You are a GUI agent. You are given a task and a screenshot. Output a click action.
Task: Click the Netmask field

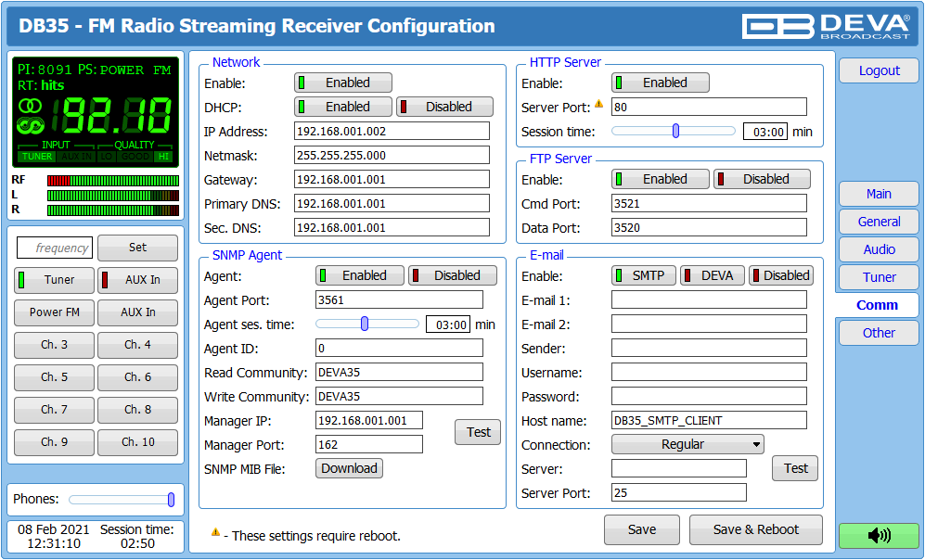(x=392, y=155)
